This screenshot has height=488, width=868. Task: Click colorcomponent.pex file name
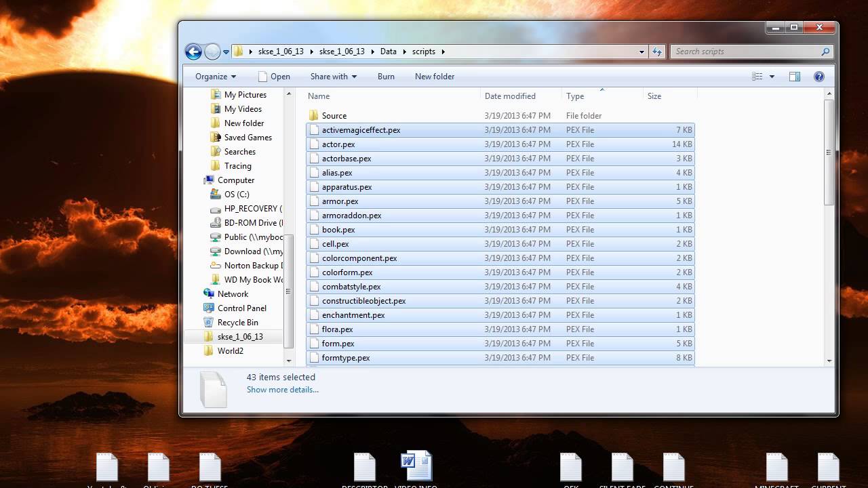pos(359,258)
